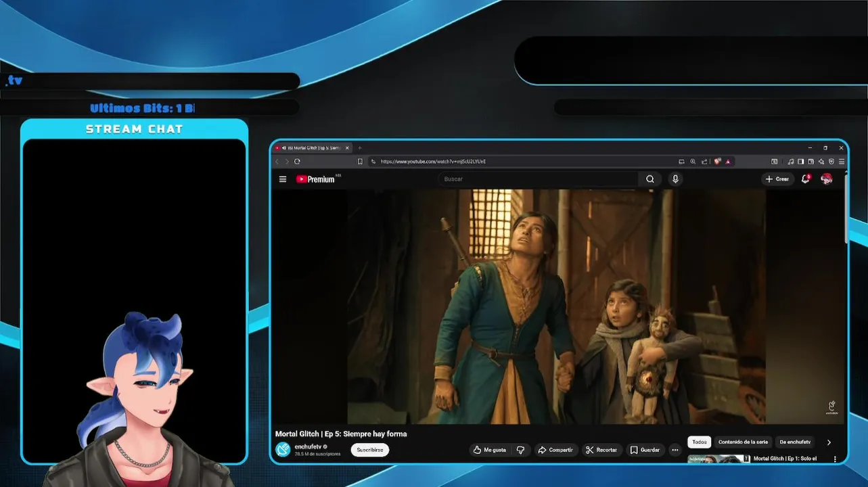Share this page via address bar share icon

(x=704, y=162)
